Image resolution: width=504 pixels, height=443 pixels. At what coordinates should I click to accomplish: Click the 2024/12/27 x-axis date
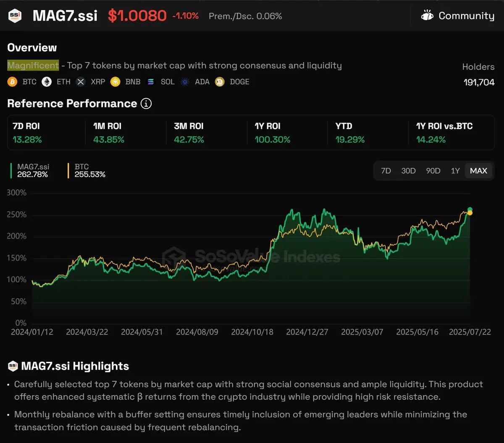pos(307,332)
